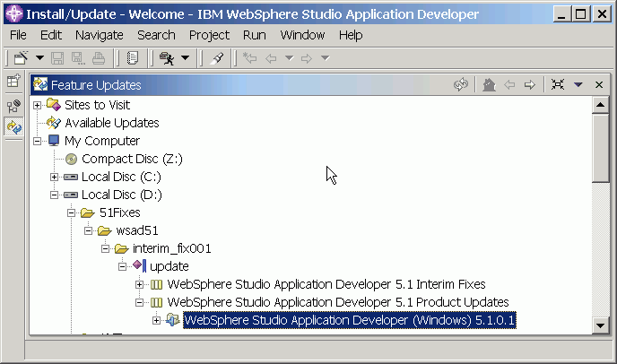This screenshot has height=364, width=617.
Task: Click the Open Perspective sidebar icon
Action: point(13,81)
